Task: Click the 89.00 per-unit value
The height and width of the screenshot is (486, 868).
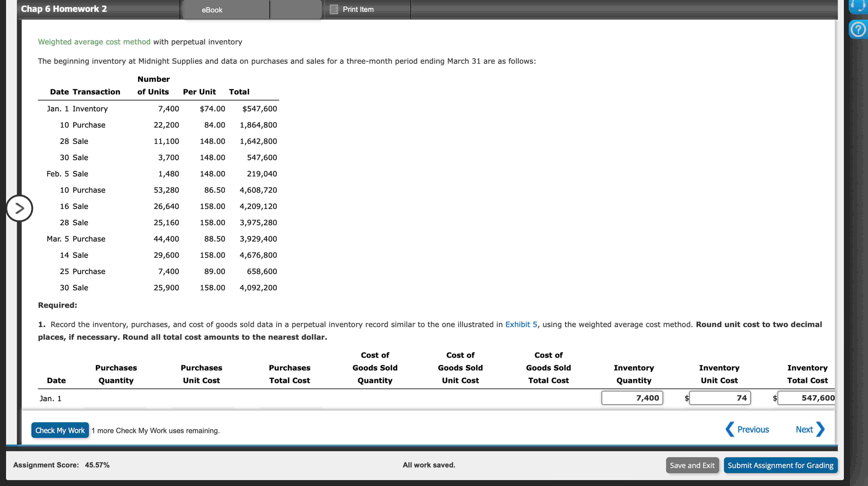Action: (214, 271)
